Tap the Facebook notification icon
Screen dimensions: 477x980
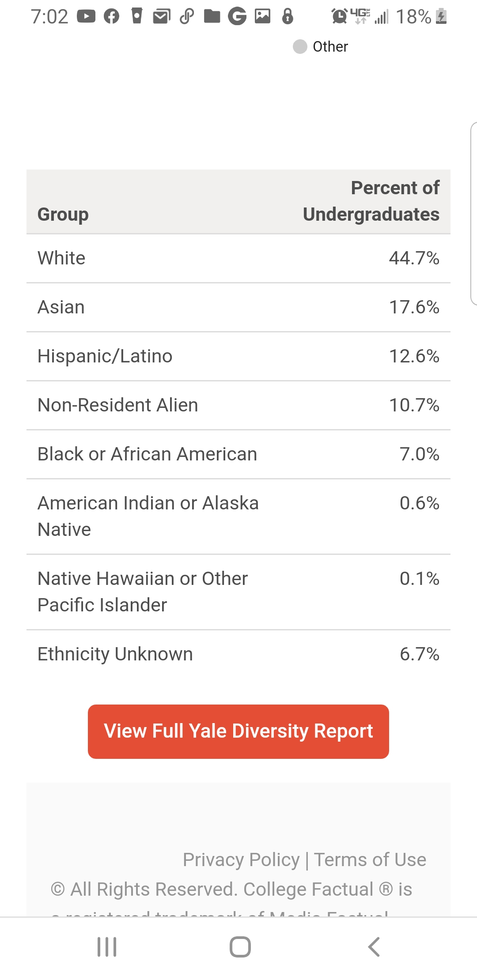[111, 17]
